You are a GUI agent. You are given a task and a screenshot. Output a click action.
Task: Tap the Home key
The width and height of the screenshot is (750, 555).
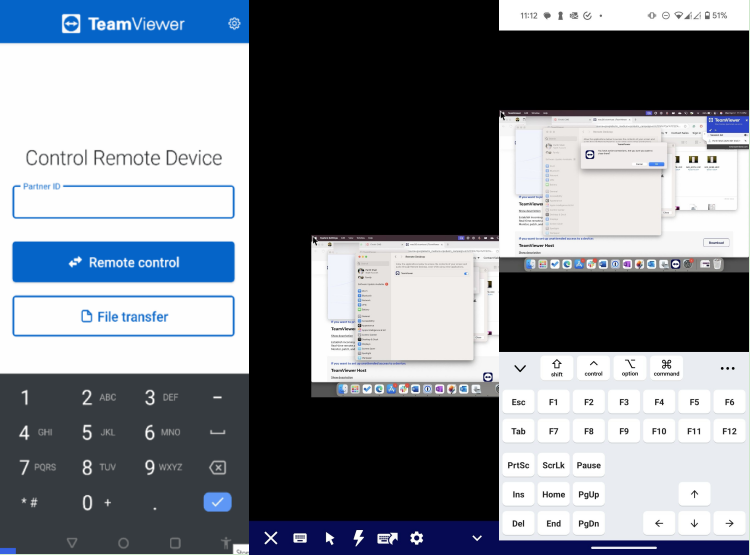point(553,494)
